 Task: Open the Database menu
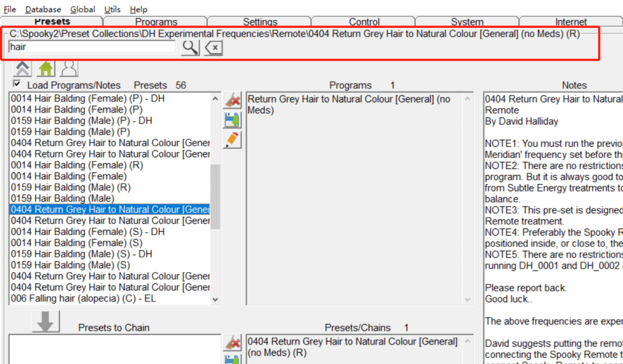[43, 9]
